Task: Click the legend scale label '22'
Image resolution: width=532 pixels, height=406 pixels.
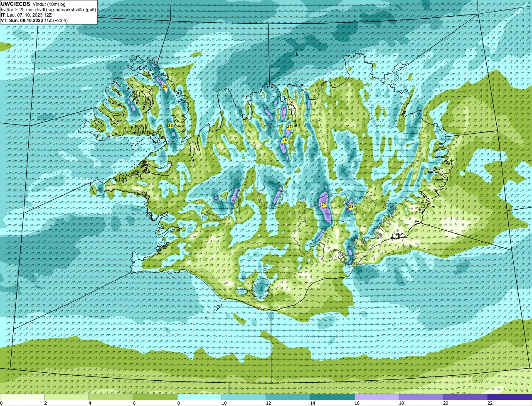Action: pos(490,403)
